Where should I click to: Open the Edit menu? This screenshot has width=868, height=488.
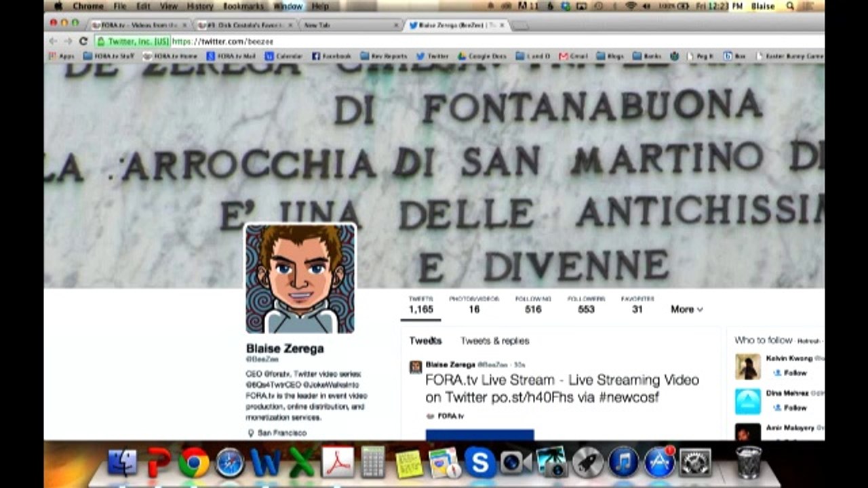(x=143, y=6)
